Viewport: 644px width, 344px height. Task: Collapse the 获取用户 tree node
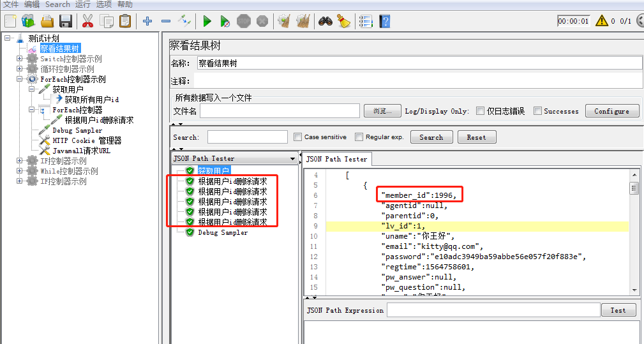click(x=32, y=89)
